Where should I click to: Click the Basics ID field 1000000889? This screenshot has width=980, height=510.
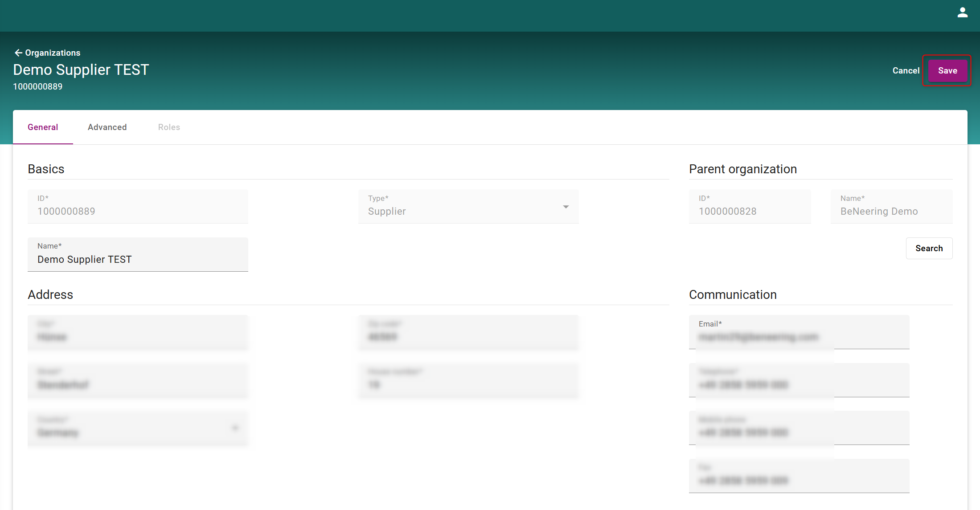[138, 211]
